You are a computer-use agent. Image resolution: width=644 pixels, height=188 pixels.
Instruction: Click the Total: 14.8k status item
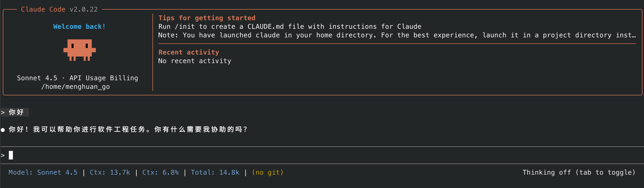click(x=215, y=172)
